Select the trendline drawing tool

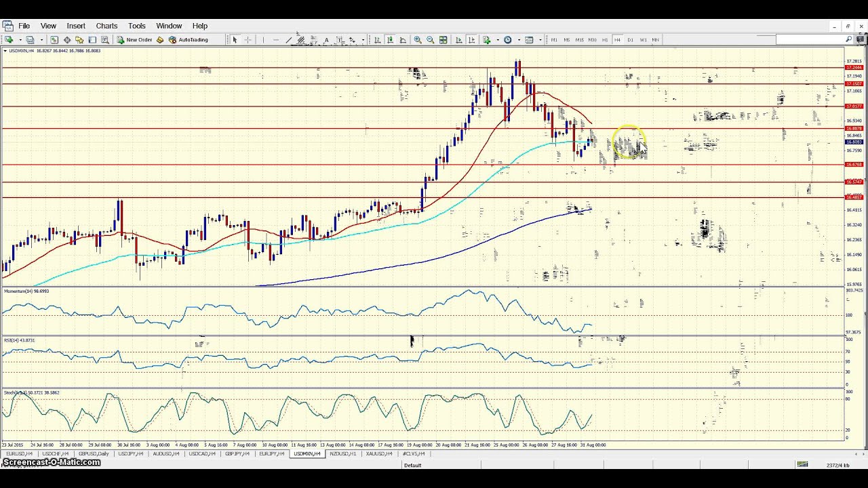[x=289, y=40]
